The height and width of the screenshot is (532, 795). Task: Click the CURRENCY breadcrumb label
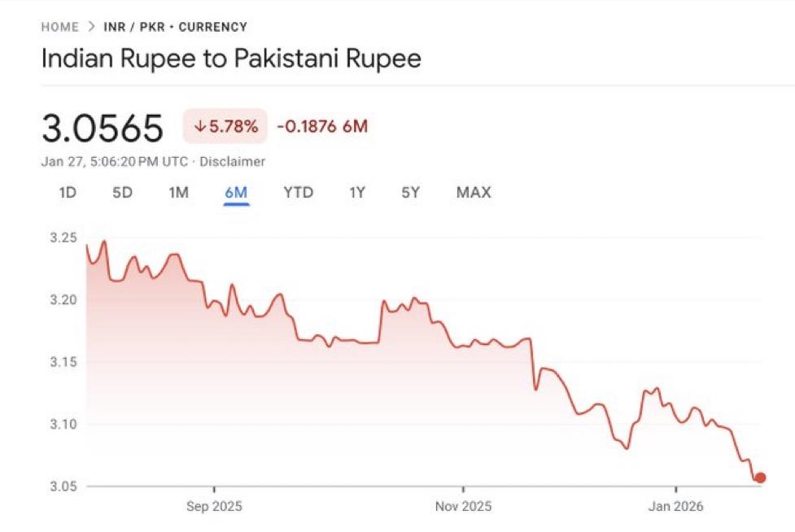(x=212, y=27)
